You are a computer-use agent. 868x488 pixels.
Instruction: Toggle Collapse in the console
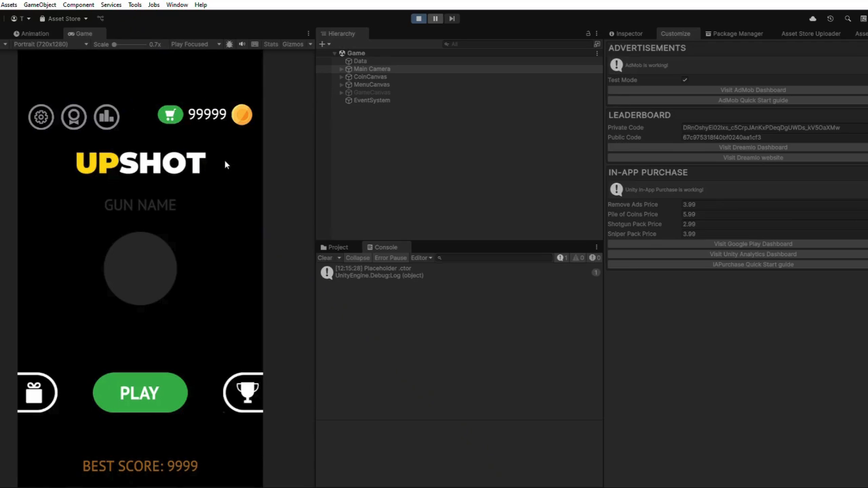[357, 258]
